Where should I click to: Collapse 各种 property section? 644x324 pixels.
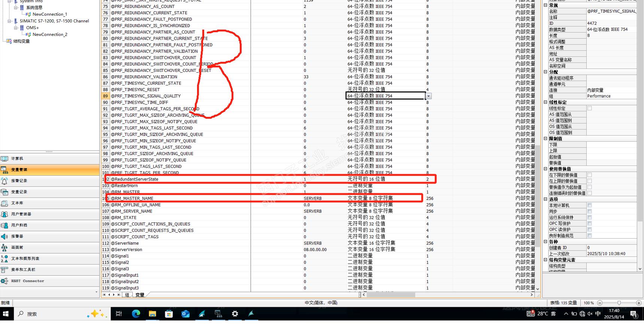tap(545, 242)
